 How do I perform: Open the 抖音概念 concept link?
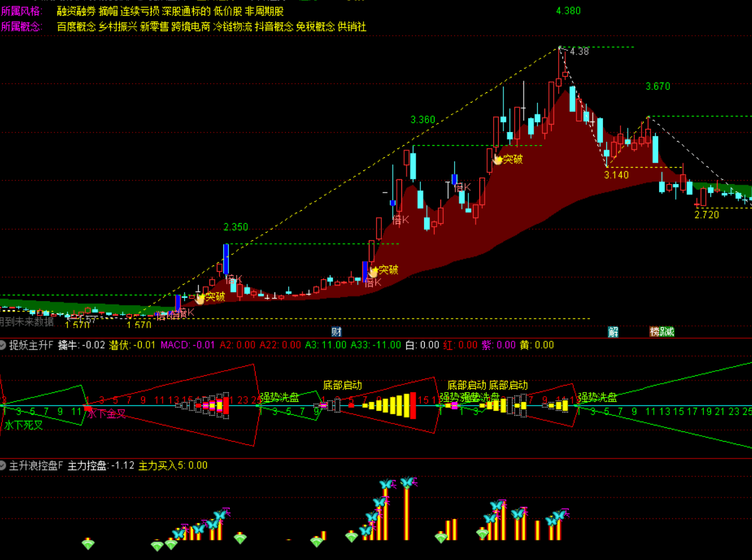[x=274, y=27]
